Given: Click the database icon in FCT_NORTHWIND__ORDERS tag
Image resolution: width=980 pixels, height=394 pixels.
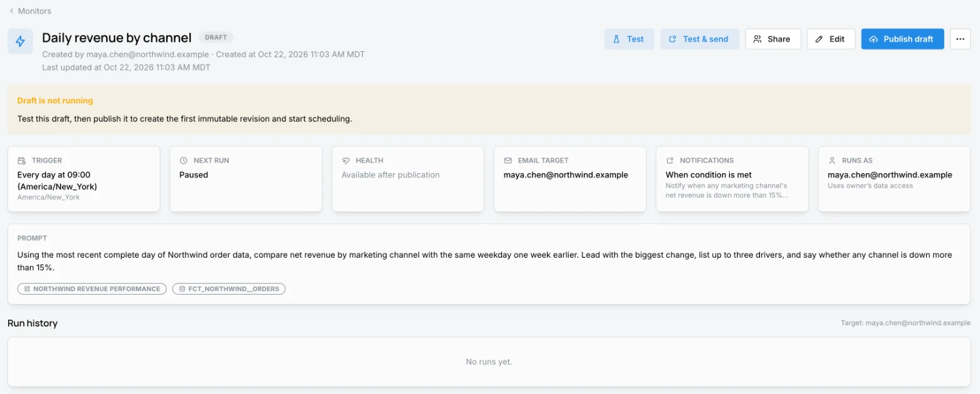Looking at the screenshot, I should 182,289.
